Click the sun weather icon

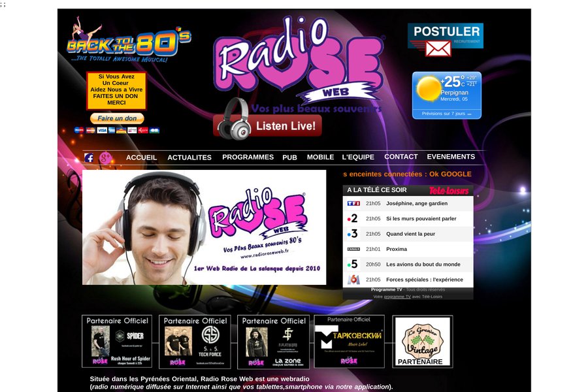[x=428, y=88]
